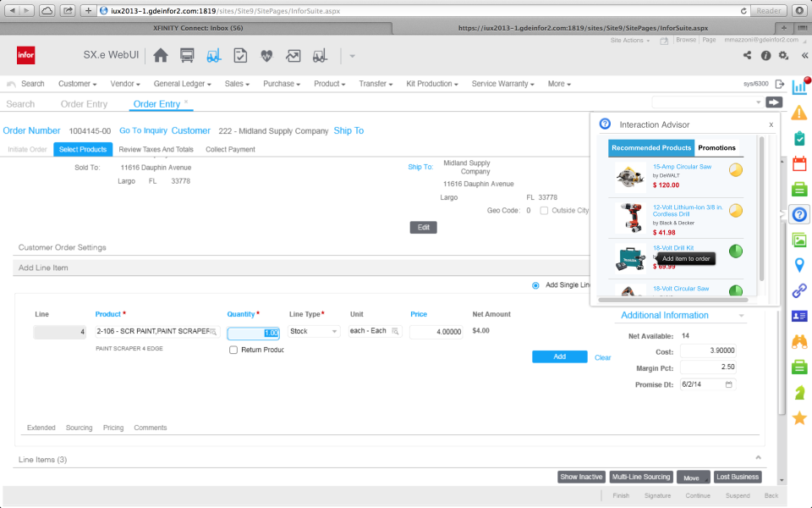
Task: Select the blue forklift icon
Action: pos(213,56)
